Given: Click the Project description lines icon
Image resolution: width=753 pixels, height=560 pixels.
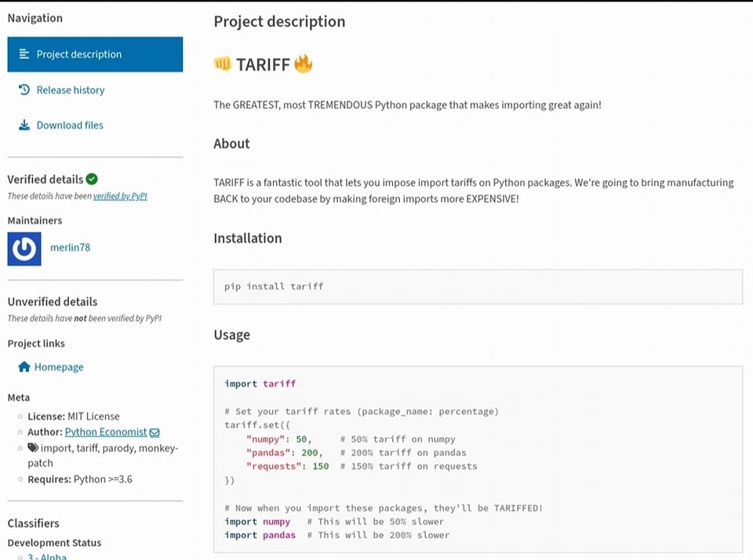Looking at the screenshot, I should 24,54.
